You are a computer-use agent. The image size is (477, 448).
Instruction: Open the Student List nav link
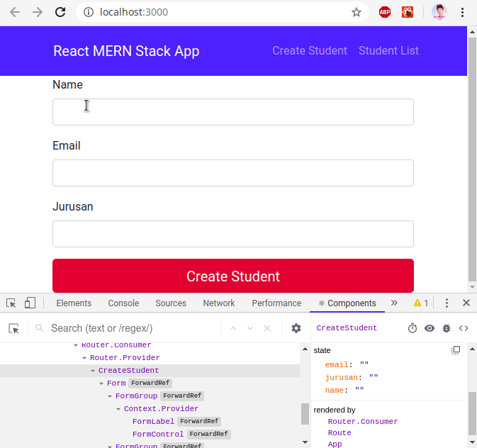click(388, 51)
